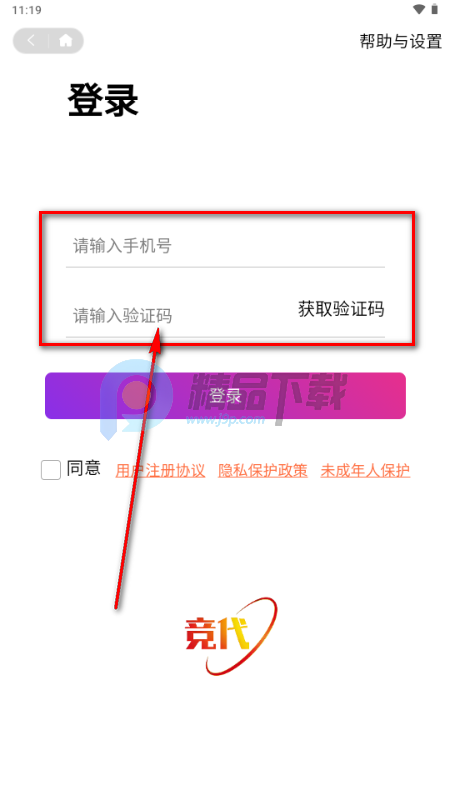The width and height of the screenshot is (450, 800).
Task: Request code via 获取验证码
Action: pos(341,309)
